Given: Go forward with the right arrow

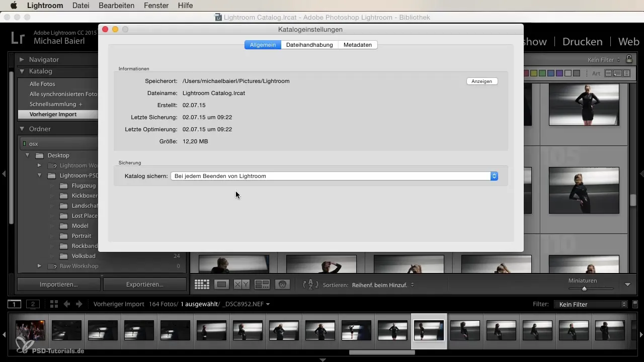Looking at the screenshot, I should (x=78, y=304).
